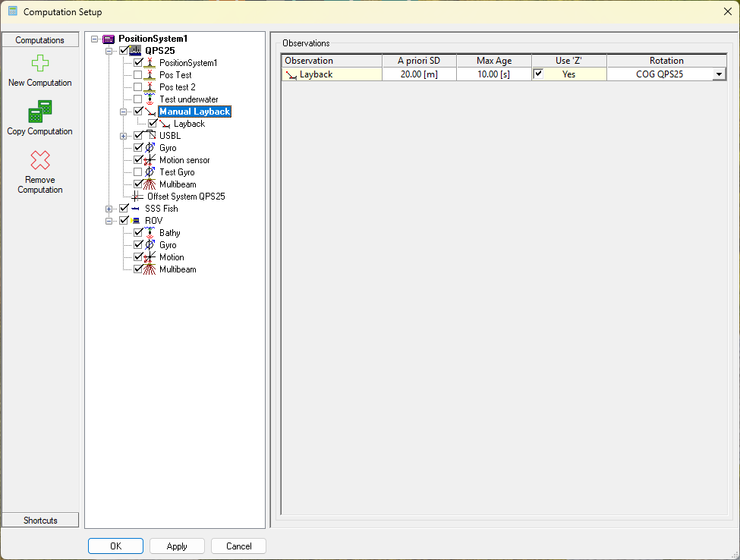
Task: Enable the Test Gyro checkbox
Action: [x=138, y=172]
